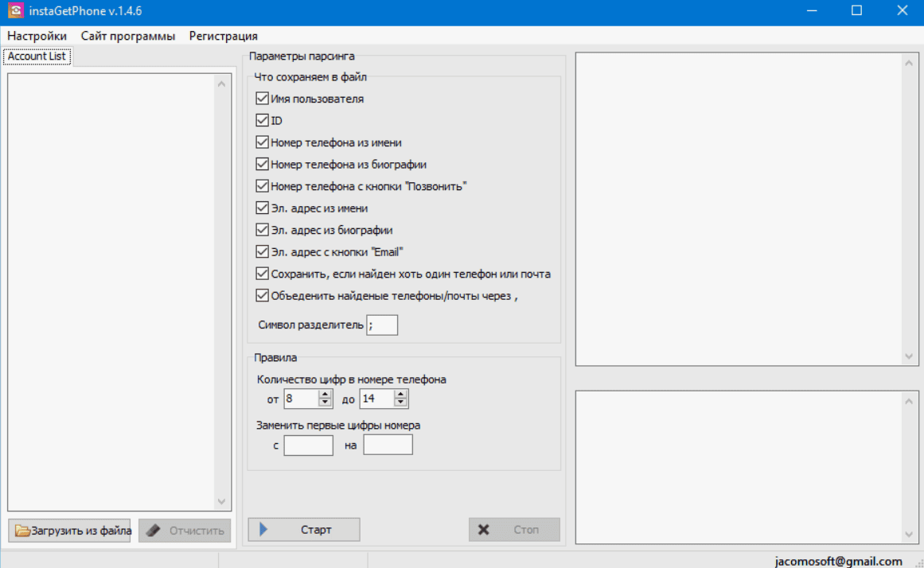Toggle Номер телефона с кнопки Позвонить checkbox
This screenshot has width=924, height=568.
coord(262,185)
